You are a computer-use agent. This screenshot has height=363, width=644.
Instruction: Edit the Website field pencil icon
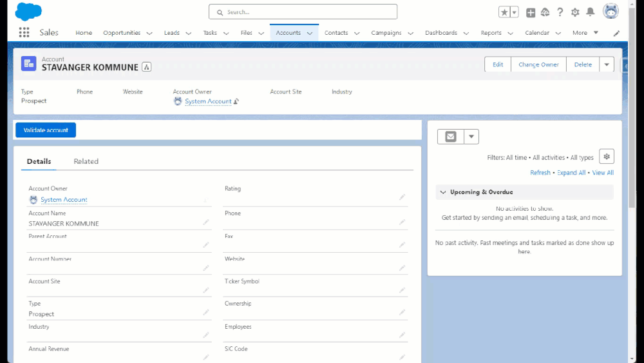pos(402,268)
